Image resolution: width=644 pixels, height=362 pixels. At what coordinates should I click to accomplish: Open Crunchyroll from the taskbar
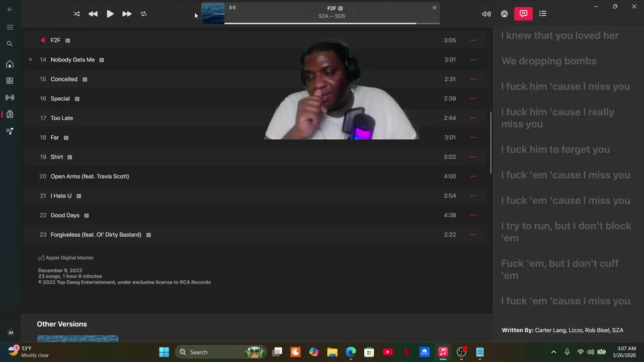click(295, 352)
